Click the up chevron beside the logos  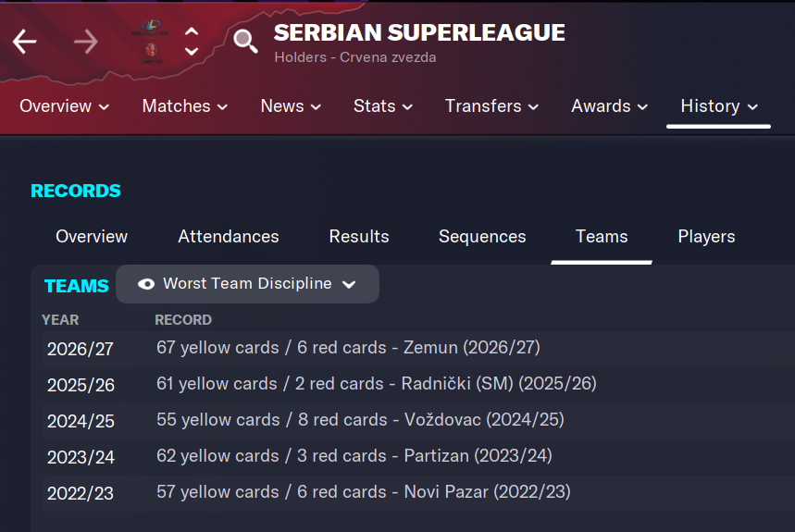point(192,31)
